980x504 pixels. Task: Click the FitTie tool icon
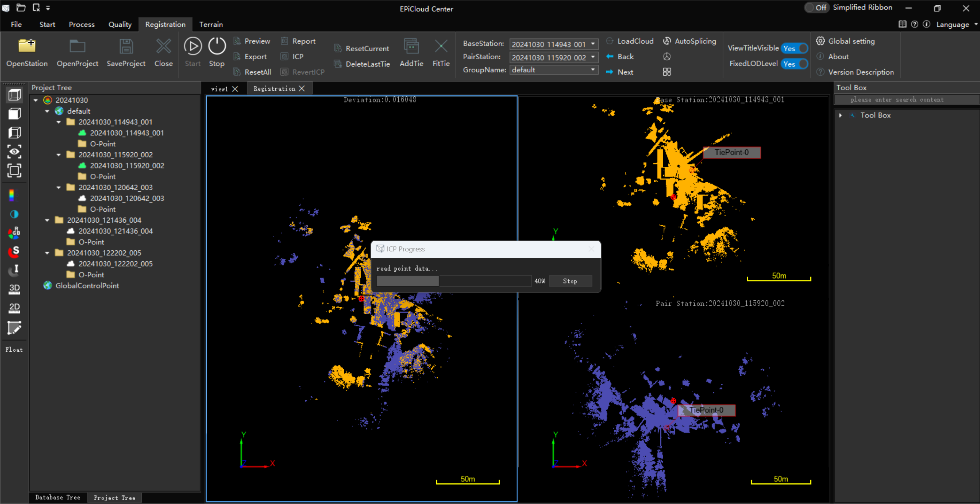coord(441,47)
